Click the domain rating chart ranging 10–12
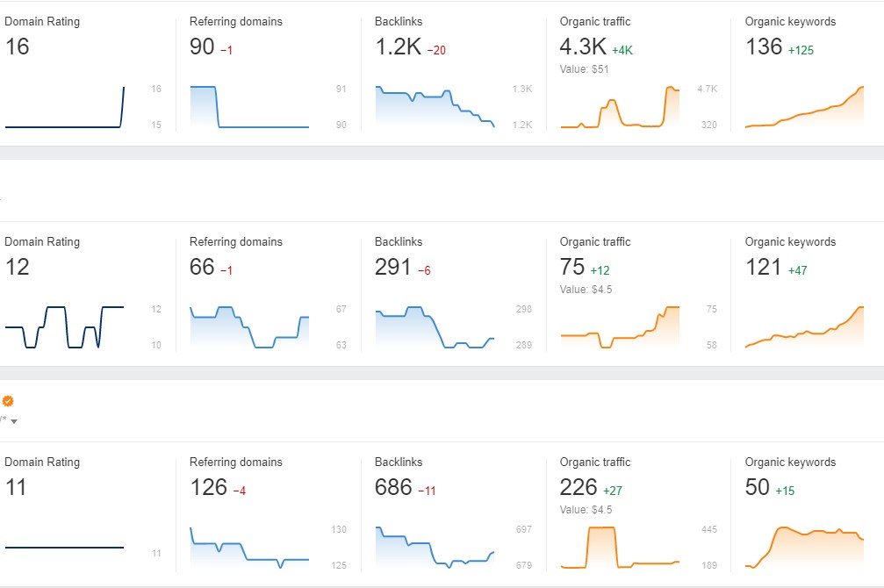This screenshot has width=884, height=588. click(x=64, y=327)
